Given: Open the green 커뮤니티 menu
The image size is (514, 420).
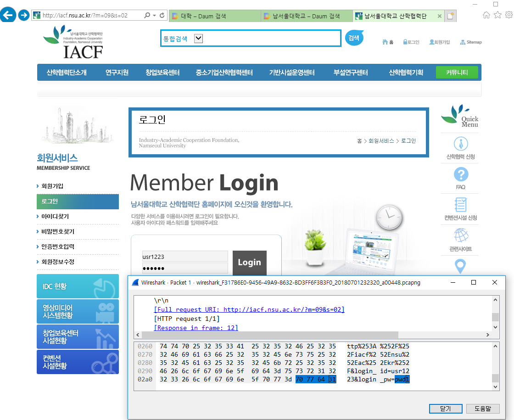Looking at the screenshot, I should pos(457,72).
